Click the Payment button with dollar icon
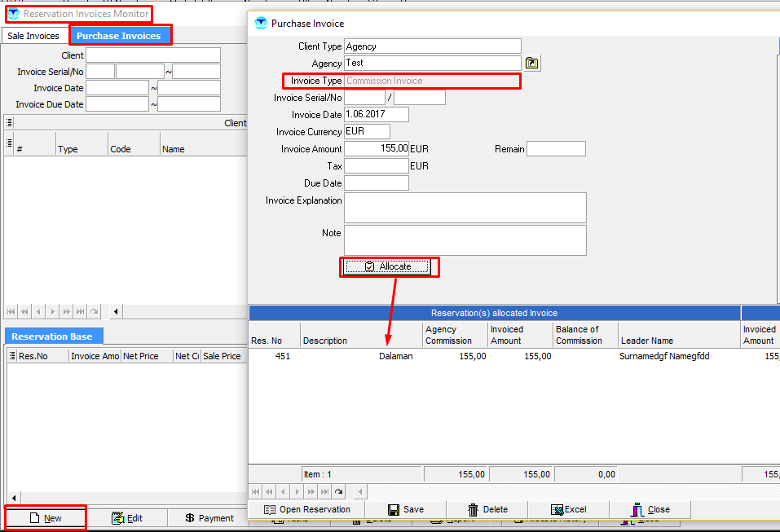 pos(209,518)
